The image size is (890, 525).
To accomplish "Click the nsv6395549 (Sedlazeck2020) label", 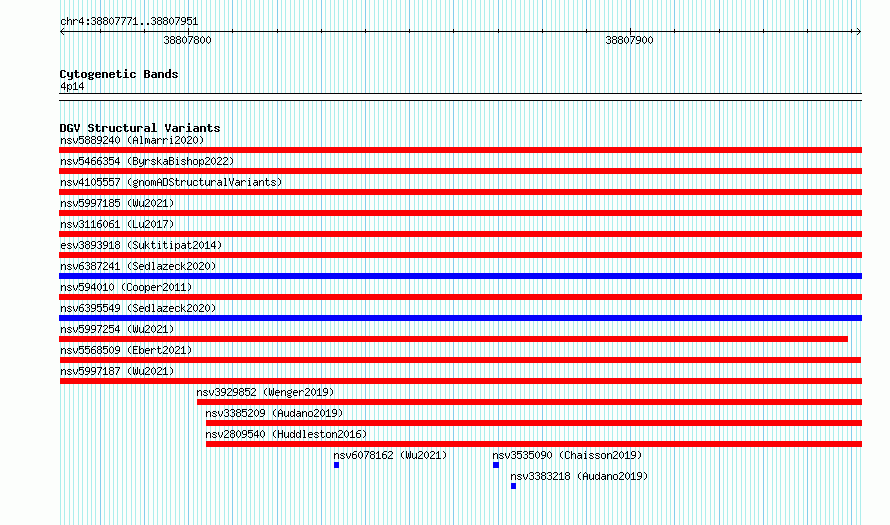I will tap(138, 308).
